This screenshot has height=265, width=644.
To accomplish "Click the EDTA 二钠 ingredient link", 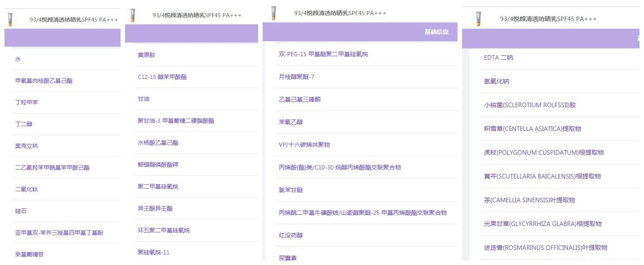I will (498, 58).
